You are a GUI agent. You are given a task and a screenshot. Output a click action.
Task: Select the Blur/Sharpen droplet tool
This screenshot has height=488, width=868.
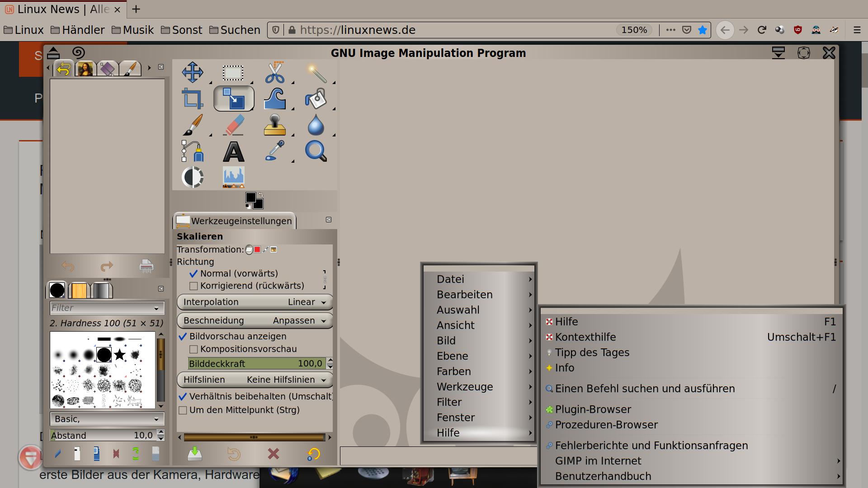pyautogui.click(x=316, y=125)
